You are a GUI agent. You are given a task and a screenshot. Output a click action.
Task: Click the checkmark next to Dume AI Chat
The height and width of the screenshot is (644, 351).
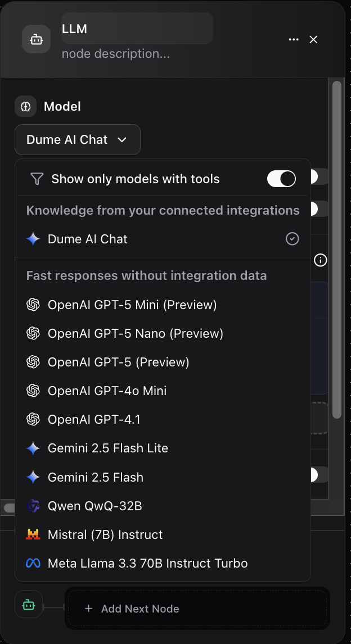click(292, 239)
